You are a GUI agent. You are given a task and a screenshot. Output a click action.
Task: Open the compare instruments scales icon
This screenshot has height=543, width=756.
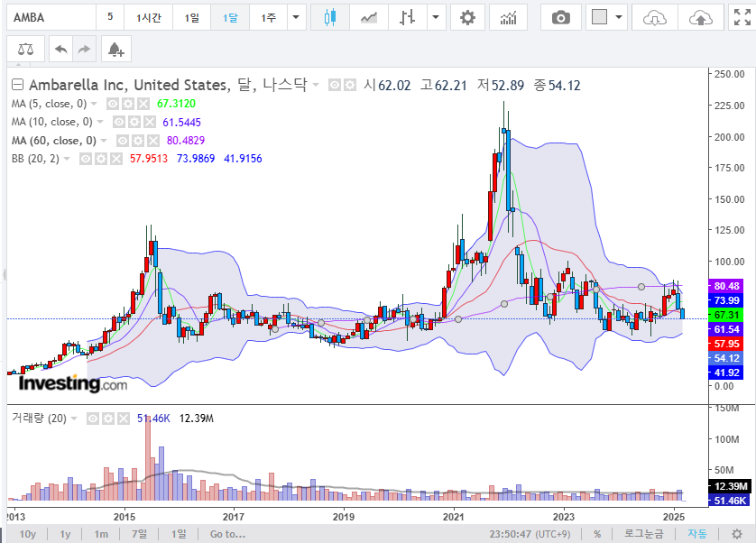24,49
